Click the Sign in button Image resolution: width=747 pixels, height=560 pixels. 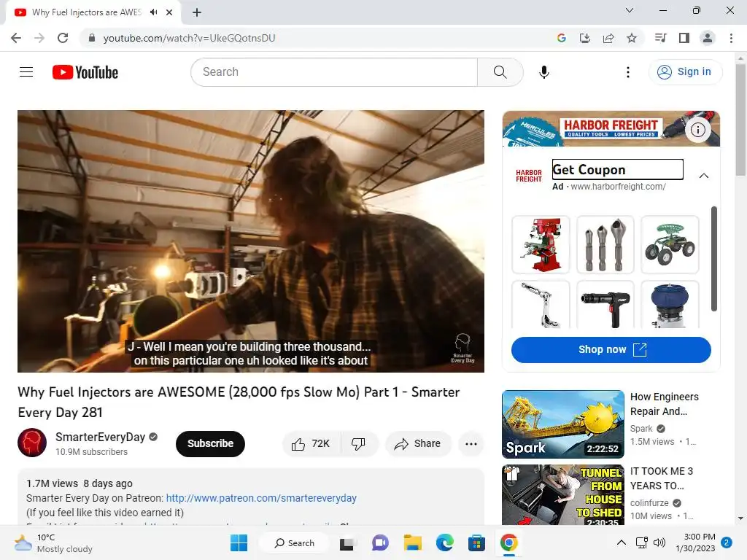(x=685, y=72)
